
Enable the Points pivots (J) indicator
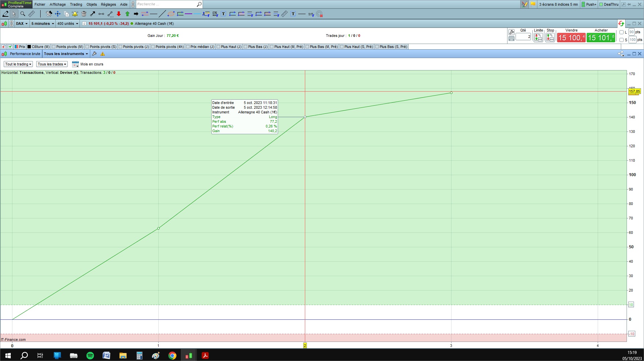(x=120, y=47)
